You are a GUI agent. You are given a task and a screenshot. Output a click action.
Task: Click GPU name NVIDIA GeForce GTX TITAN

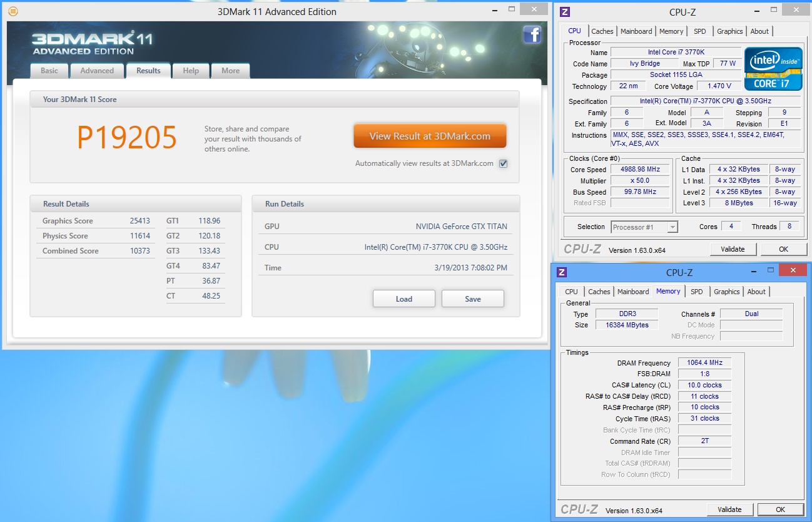[462, 227]
